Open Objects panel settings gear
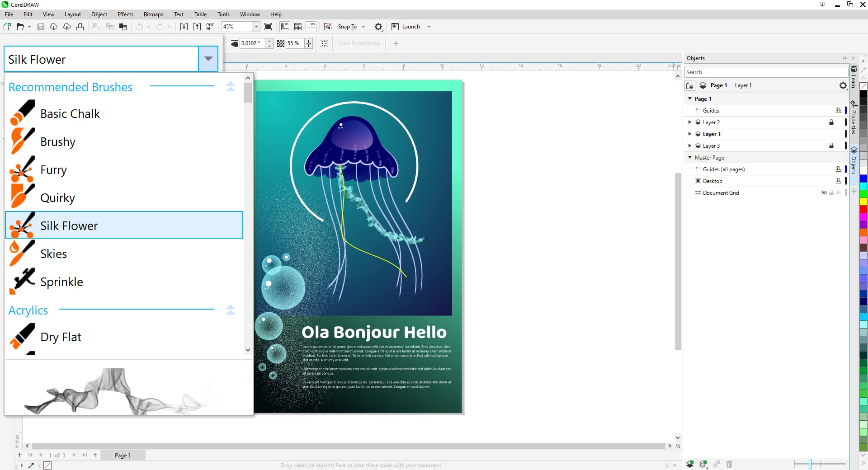The height and width of the screenshot is (470, 868). coord(843,85)
